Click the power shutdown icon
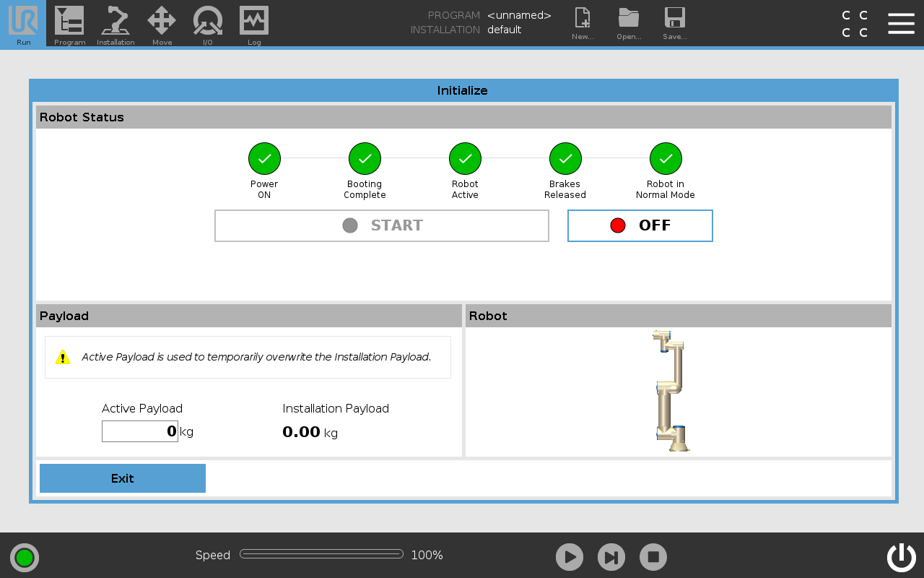The height and width of the screenshot is (578, 924). (901, 557)
